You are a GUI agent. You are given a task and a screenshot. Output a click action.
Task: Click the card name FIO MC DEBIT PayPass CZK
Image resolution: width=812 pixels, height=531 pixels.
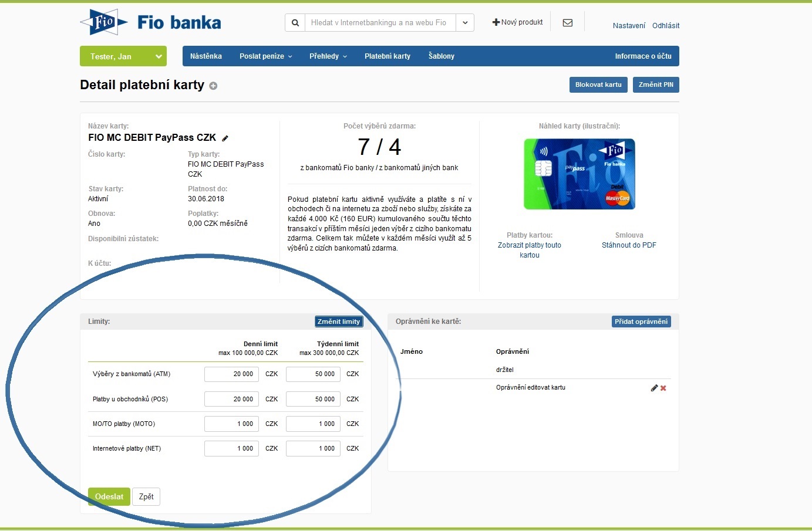[152, 137]
